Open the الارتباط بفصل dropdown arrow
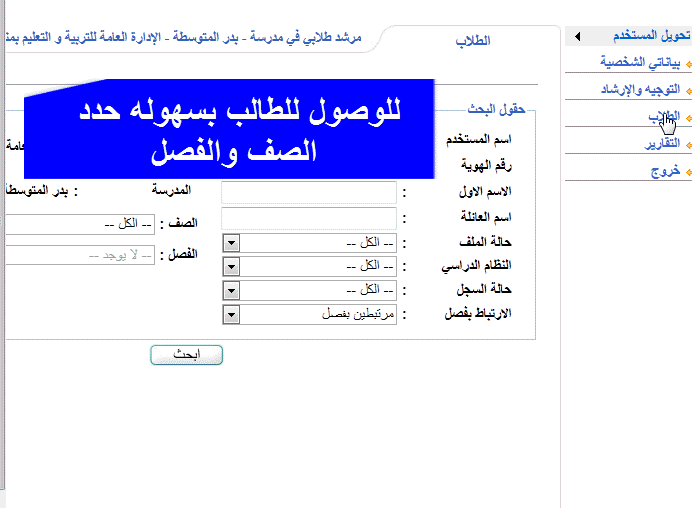Viewport: 692px width, 508px height. point(232,315)
